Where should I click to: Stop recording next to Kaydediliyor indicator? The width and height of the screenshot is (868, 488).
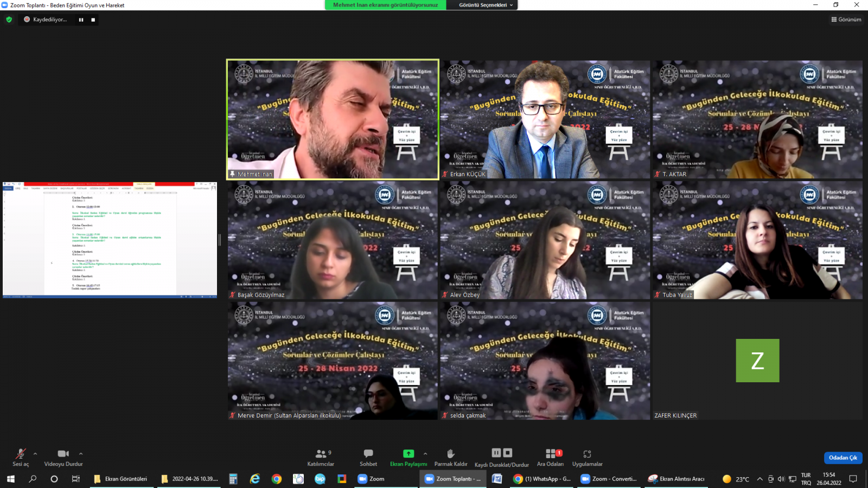click(93, 20)
